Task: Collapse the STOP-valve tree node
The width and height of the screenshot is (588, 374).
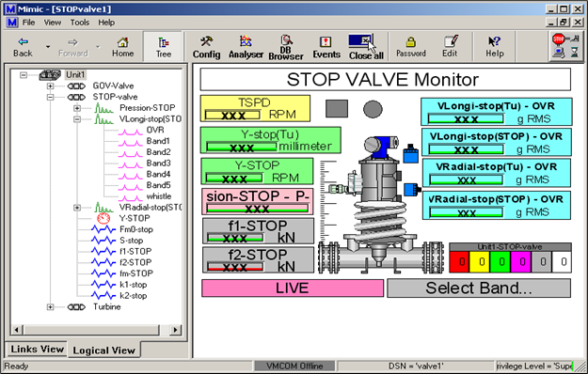Action: pyautogui.click(x=50, y=98)
